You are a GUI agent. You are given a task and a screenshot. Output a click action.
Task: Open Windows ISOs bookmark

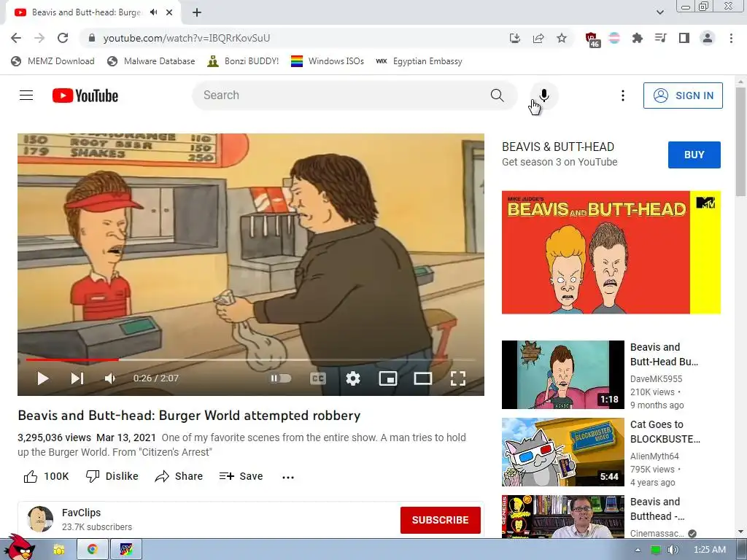click(x=328, y=61)
